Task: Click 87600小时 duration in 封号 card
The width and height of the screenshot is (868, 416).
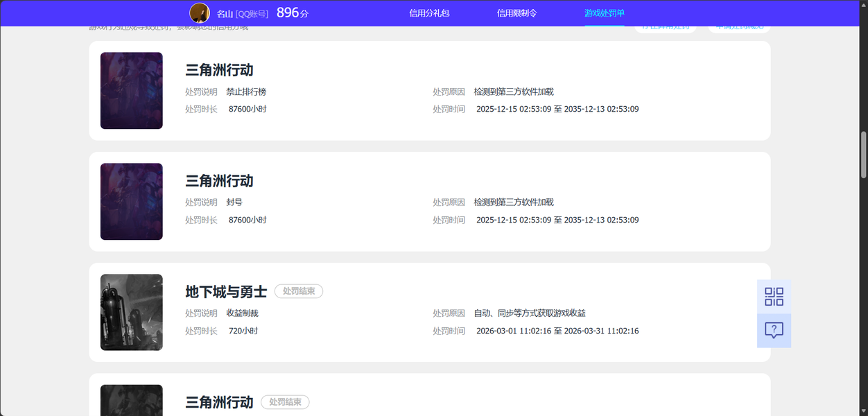Action: point(248,220)
